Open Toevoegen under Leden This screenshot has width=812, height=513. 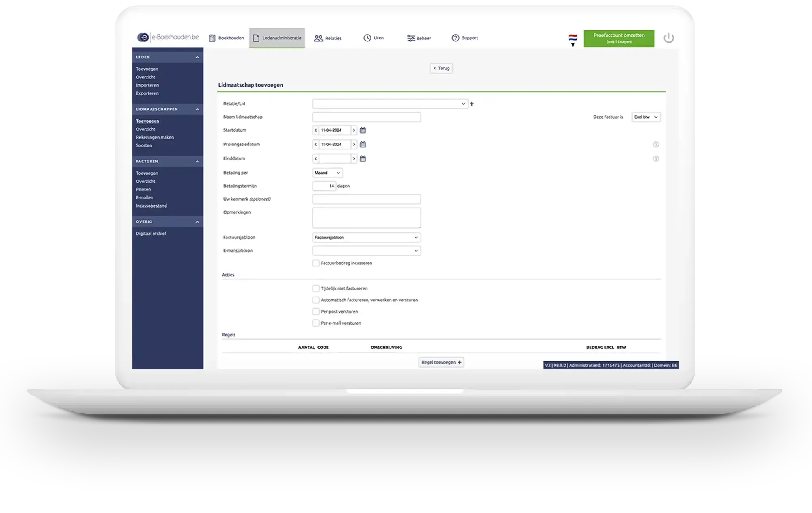pyautogui.click(x=147, y=69)
